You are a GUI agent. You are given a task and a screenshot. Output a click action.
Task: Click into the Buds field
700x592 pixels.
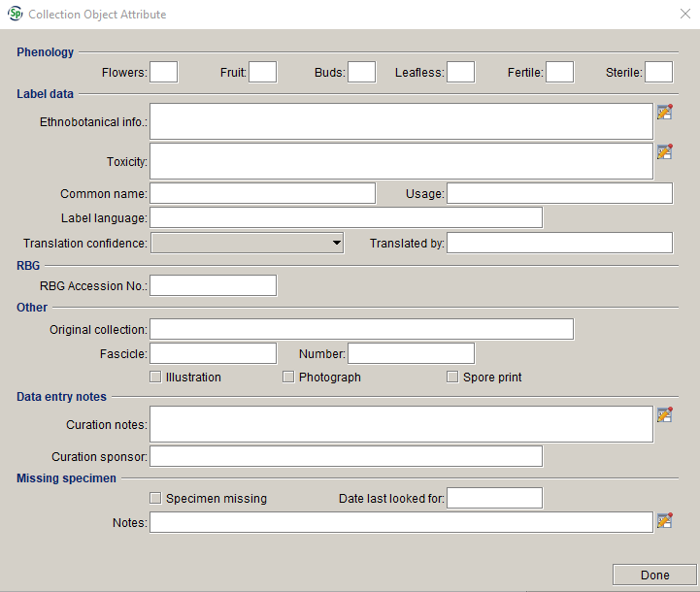(361, 72)
